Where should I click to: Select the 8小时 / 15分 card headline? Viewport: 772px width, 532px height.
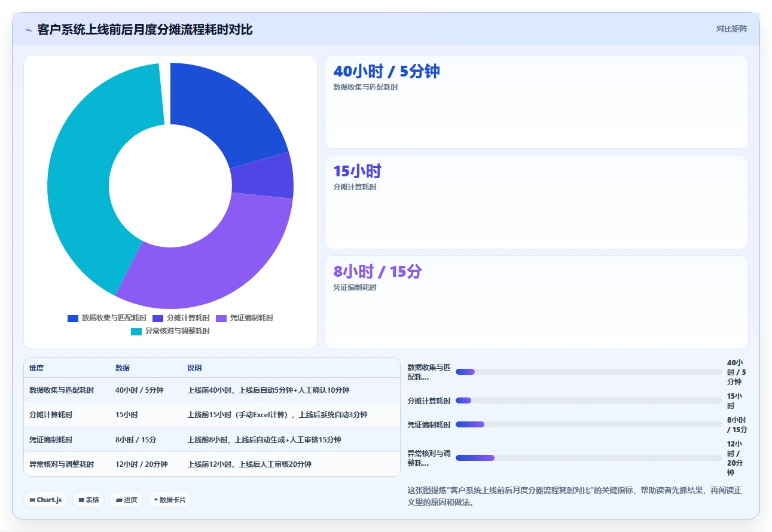(x=377, y=271)
